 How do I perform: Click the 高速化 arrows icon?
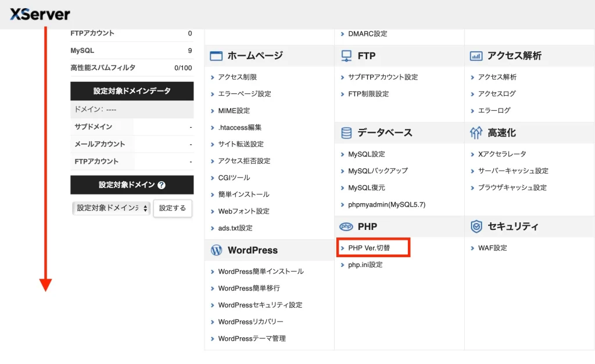point(476,133)
